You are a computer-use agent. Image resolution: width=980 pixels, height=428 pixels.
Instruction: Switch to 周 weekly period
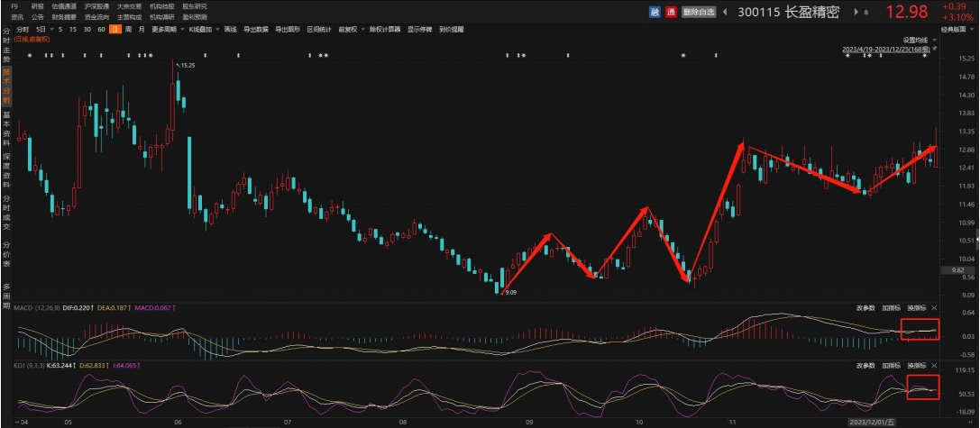tap(128, 29)
